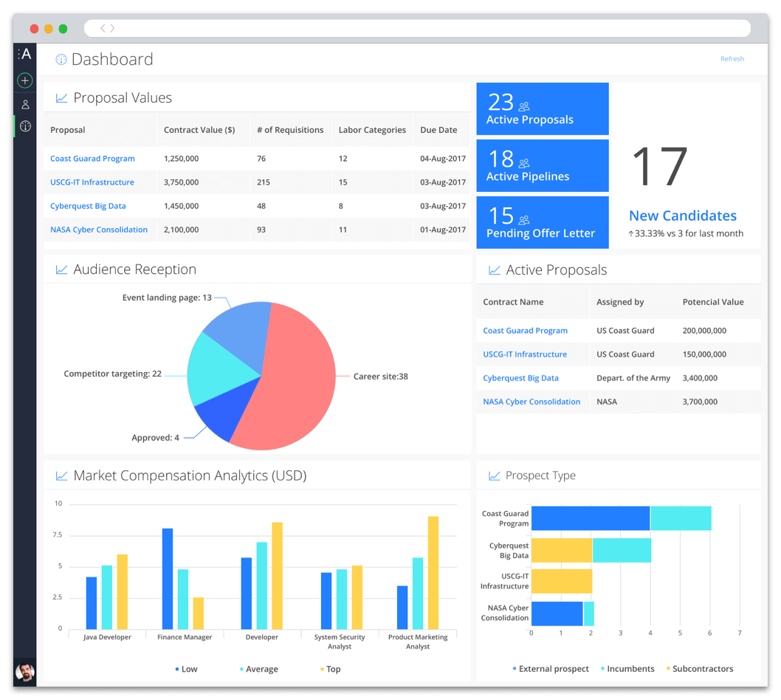Click the Refresh link
The height and width of the screenshot is (700, 781).
pos(732,59)
